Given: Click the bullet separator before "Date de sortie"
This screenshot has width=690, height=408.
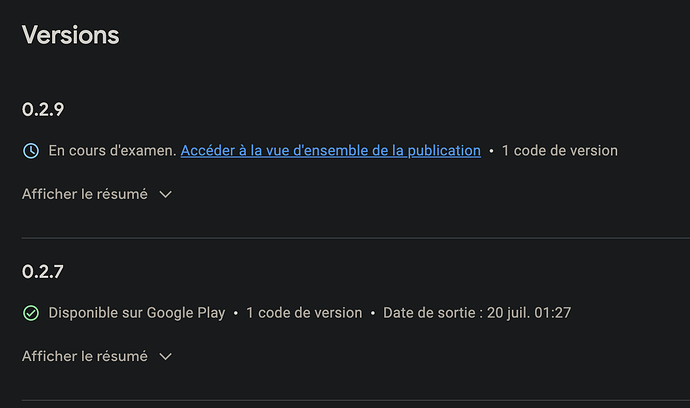Looking at the screenshot, I should coord(373,313).
